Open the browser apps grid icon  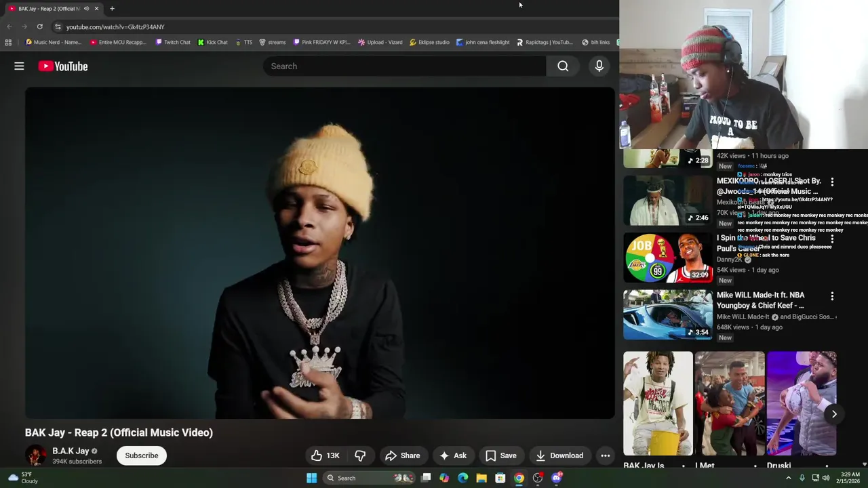pos(8,42)
